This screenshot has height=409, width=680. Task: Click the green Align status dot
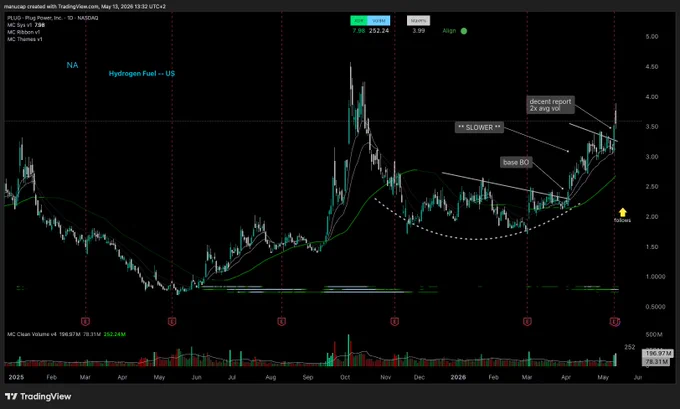[464, 31]
